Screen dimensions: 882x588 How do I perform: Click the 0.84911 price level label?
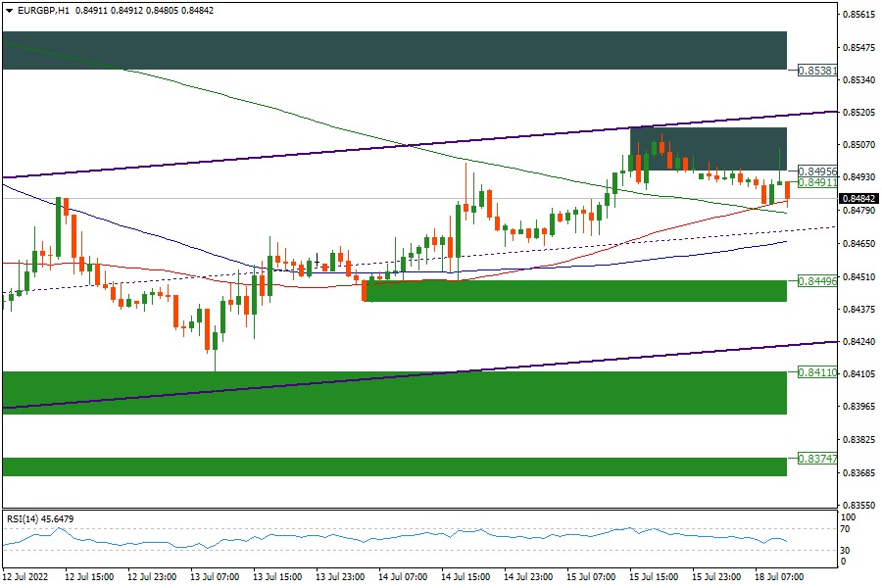click(x=816, y=182)
